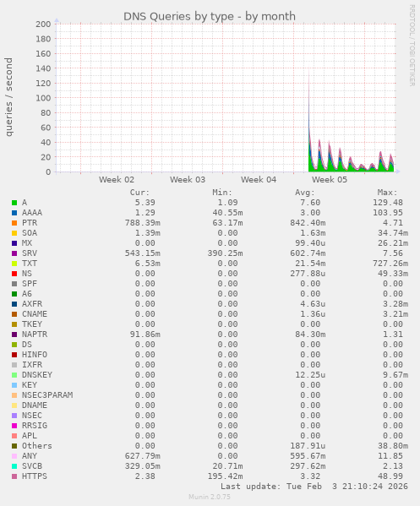Click the APL legend label

click(30, 436)
